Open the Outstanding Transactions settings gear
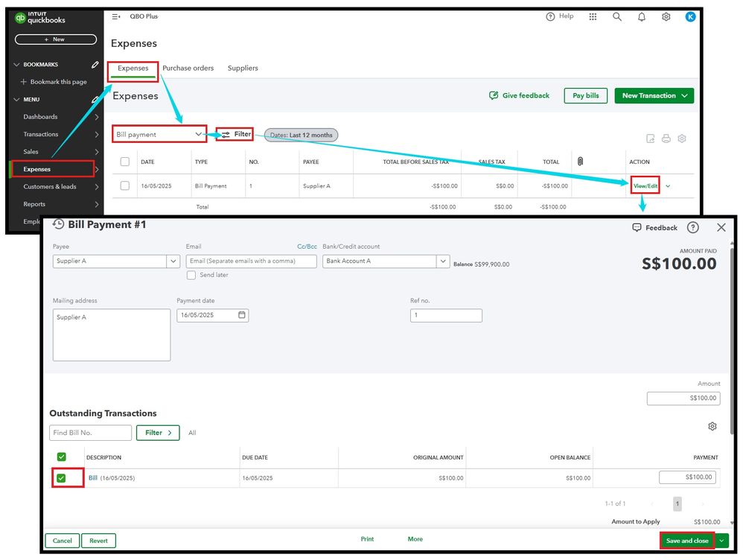This screenshot has height=560, width=743. (712, 426)
